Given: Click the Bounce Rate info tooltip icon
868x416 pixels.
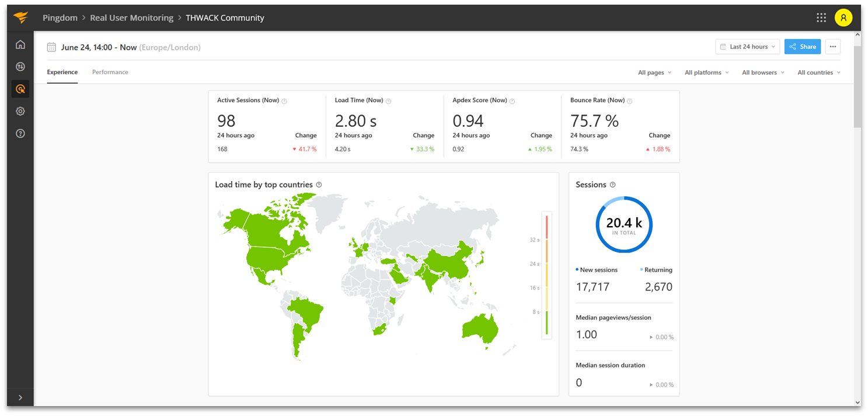Looking at the screenshot, I should [x=630, y=100].
